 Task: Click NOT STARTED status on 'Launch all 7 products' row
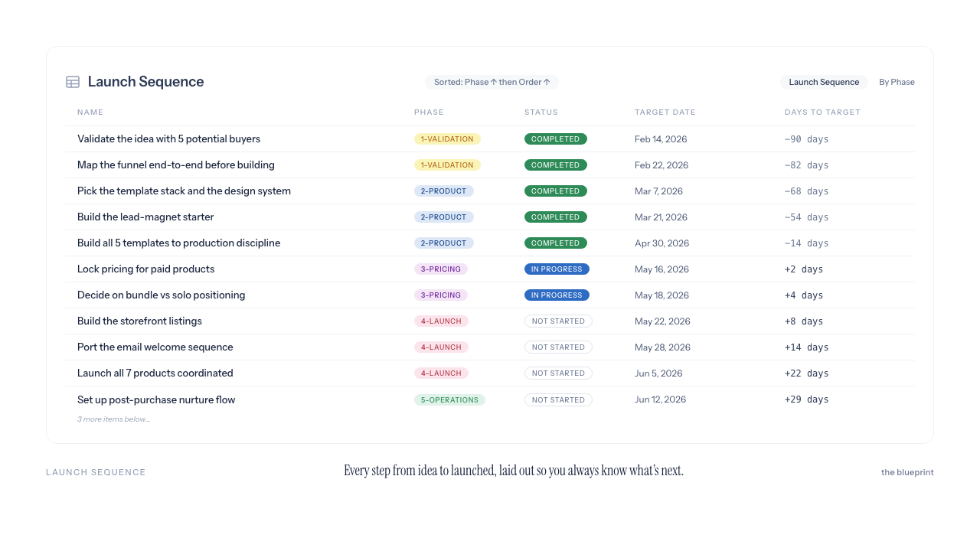coord(558,373)
